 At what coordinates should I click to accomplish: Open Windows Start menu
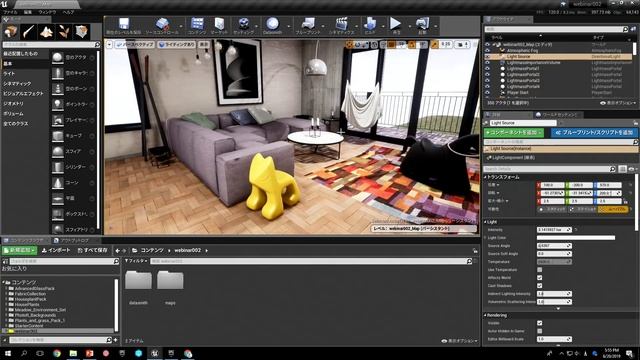pos(7,353)
